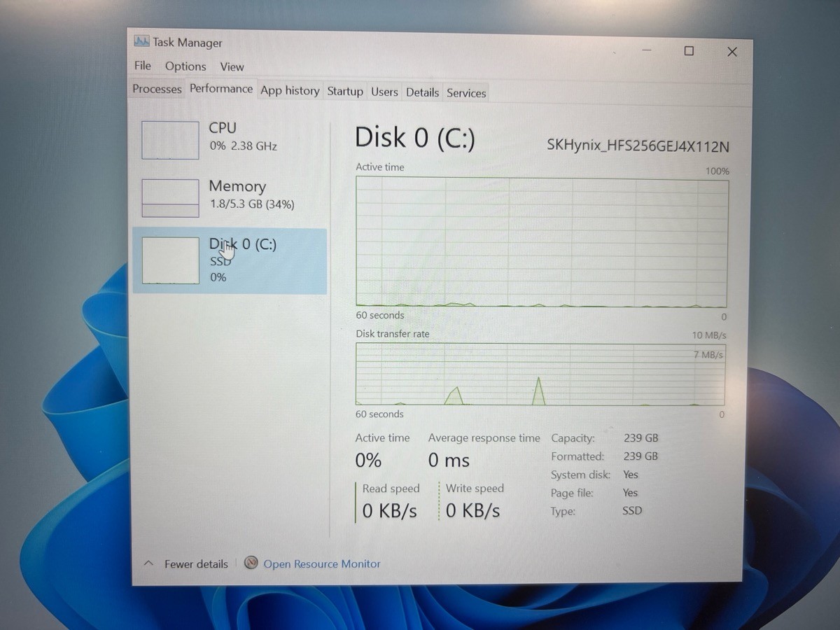
Task: Click the Read speed 0 KB/s value
Action: (390, 511)
